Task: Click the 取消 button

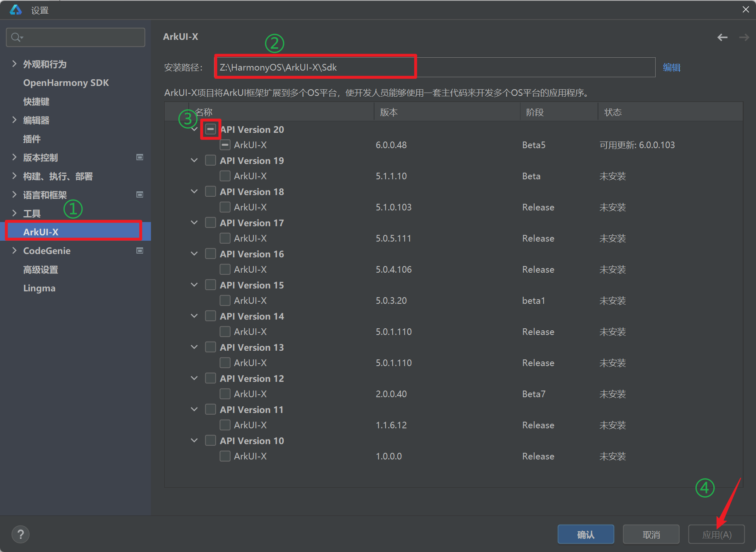Action: pos(651,534)
